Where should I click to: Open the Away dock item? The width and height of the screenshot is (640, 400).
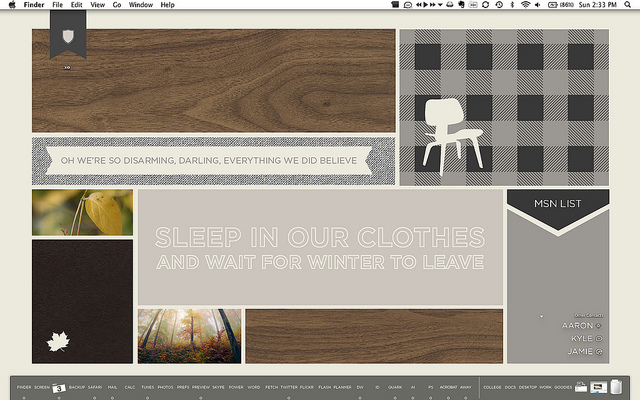click(466, 387)
